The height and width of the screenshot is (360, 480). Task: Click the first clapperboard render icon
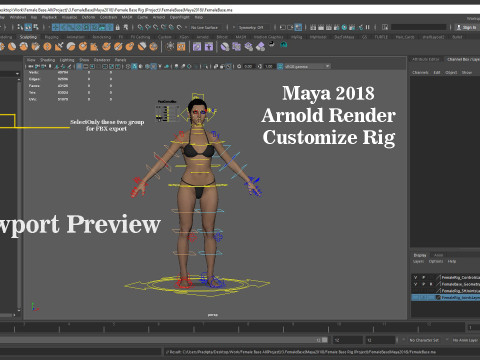[313, 27]
